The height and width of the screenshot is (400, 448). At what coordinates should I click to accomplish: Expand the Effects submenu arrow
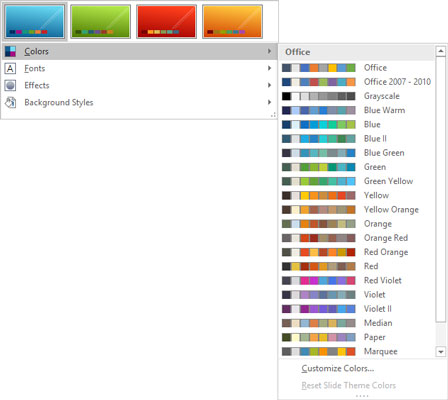tap(269, 85)
